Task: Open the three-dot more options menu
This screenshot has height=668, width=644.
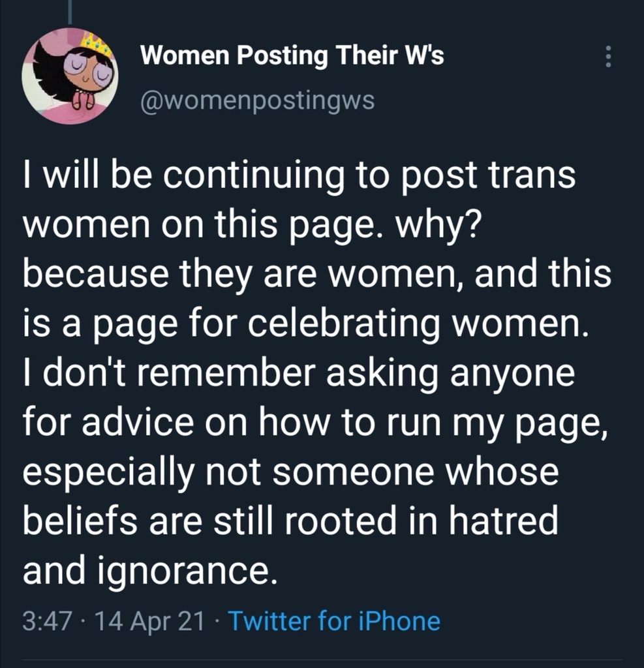Action: [608, 56]
